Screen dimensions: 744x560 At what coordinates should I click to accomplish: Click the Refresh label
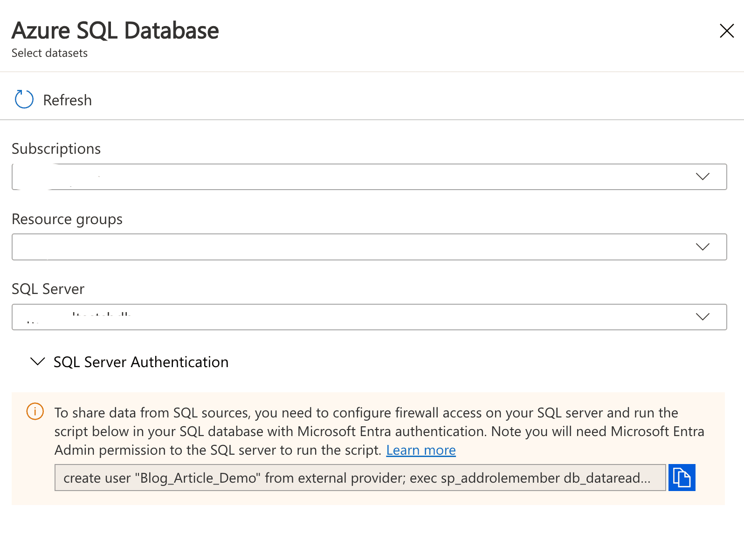(67, 100)
